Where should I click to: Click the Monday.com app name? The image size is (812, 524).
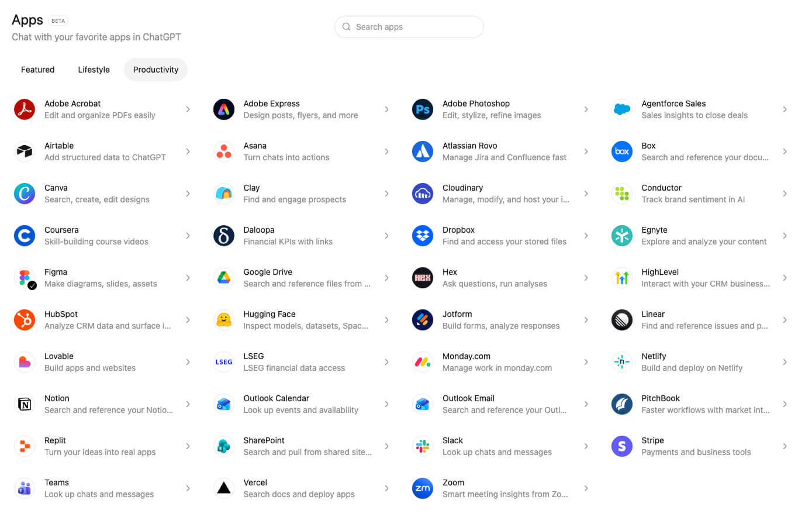tap(466, 356)
